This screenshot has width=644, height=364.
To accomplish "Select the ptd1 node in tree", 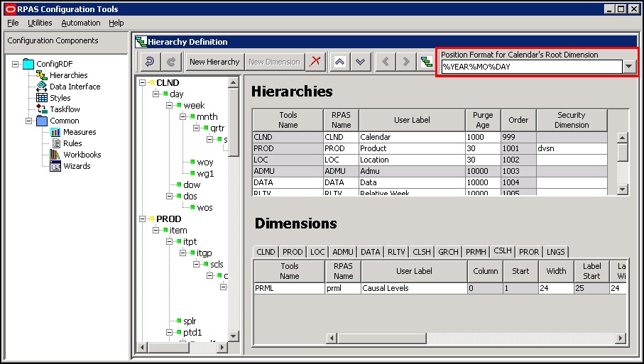I will pyautogui.click(x=192, y=332).
